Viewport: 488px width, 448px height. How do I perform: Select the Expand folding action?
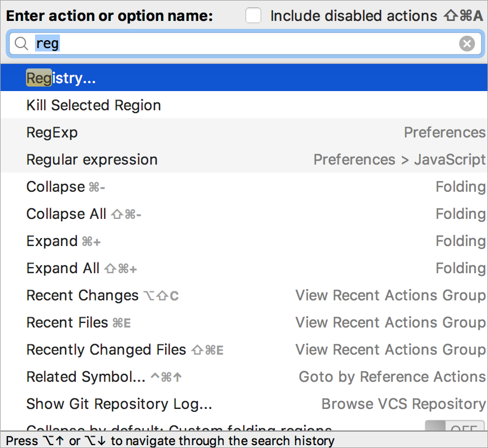pos(244,240)
